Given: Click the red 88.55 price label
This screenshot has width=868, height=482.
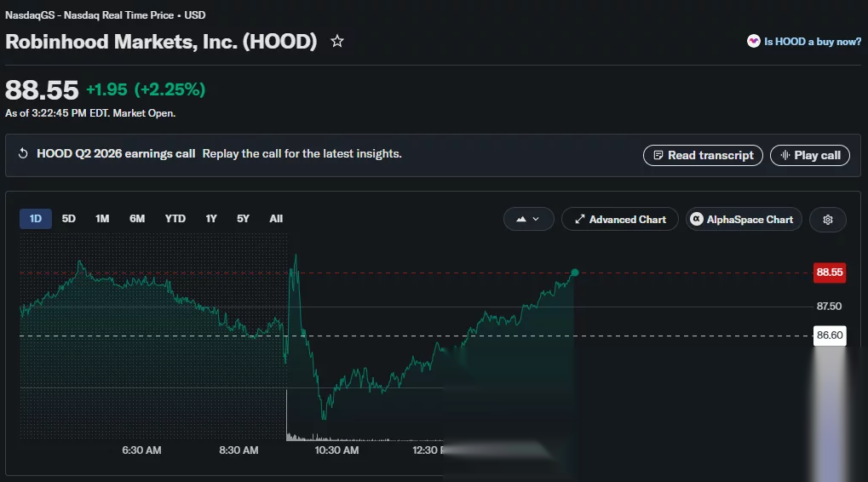Looking at the screenshot, I should pyautogui.click(x=830, y=273).
